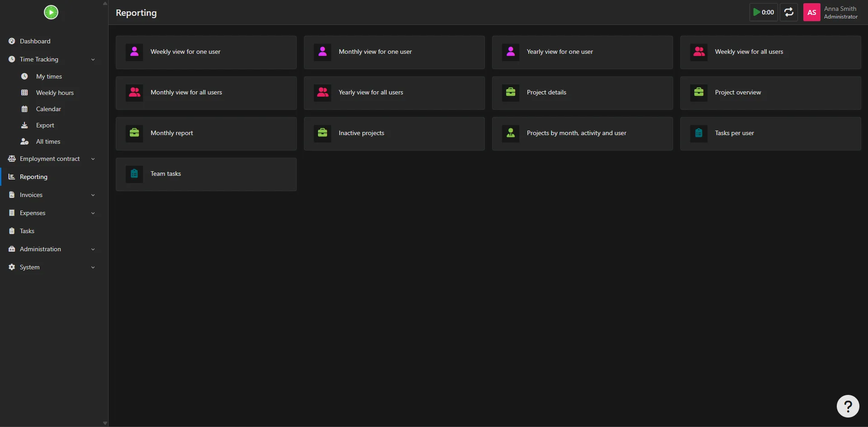Click the green briefcase icon for Project details

[511, 93]
